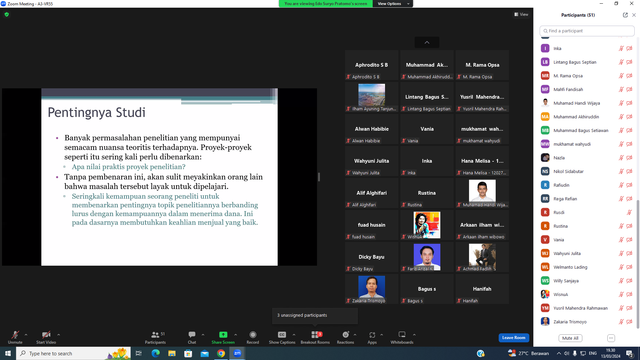Click Willy Sanjaya in participants list

click(x=587, y=281)
